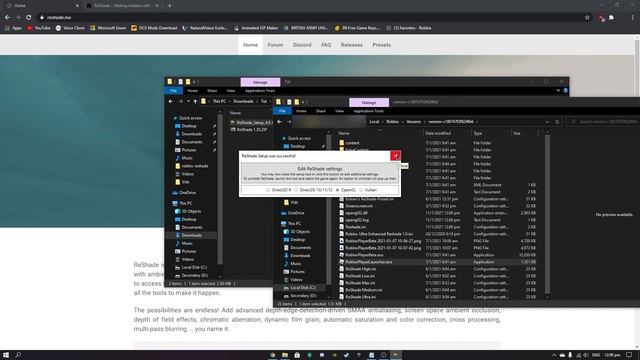Open Share ribbon tab in Tut Explorer window

[x=212, y=91]
